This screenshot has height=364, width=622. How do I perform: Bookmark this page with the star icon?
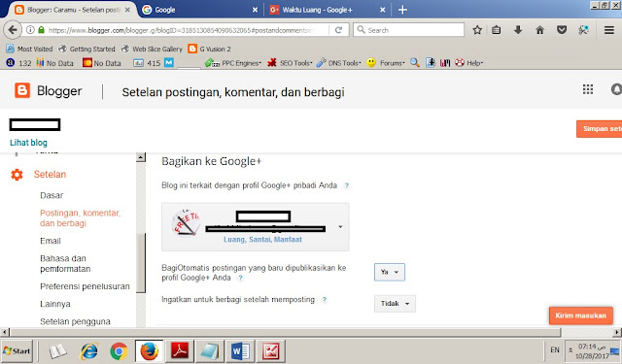[477, 30]
